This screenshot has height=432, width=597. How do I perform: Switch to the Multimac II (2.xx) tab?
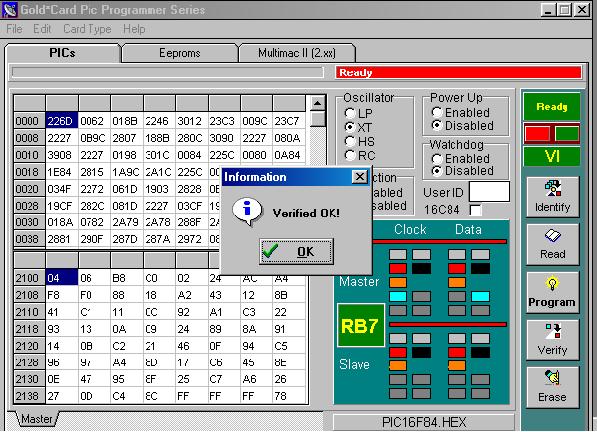pos(297,53)
